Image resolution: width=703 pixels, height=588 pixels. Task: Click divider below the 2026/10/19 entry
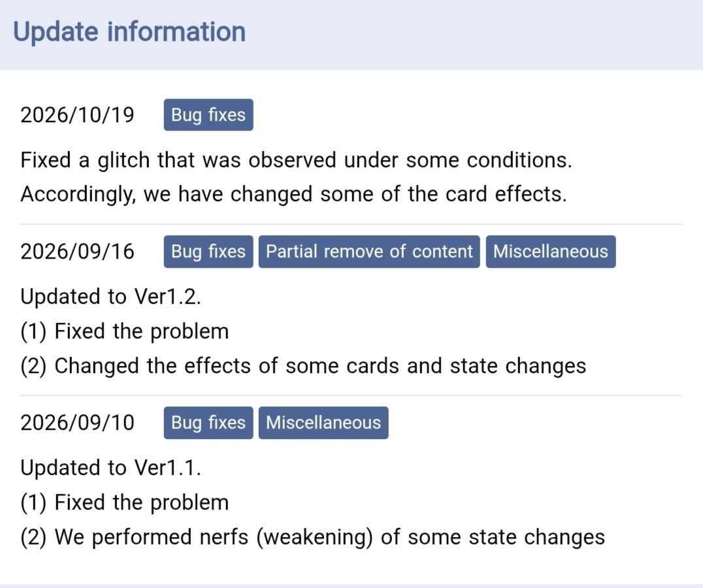click(351, 224)
